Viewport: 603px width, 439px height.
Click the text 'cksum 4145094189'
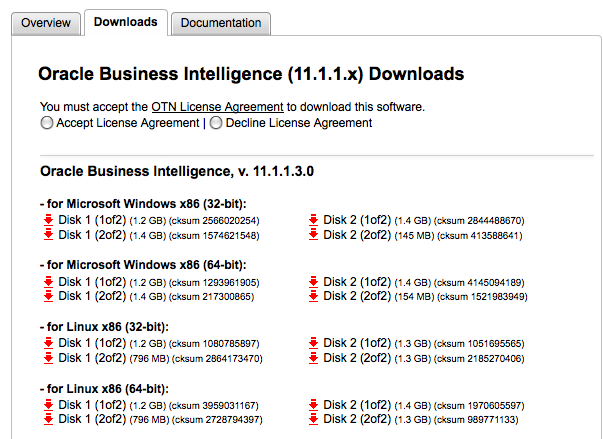[x=479, y=283]
